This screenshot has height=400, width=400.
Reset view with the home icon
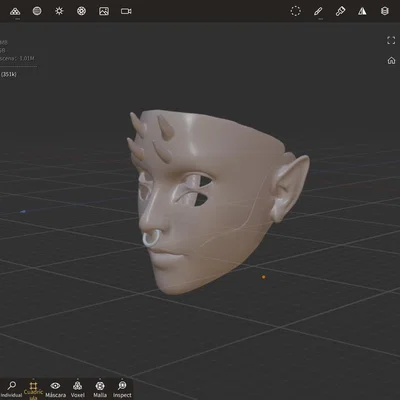coord(391,60)
